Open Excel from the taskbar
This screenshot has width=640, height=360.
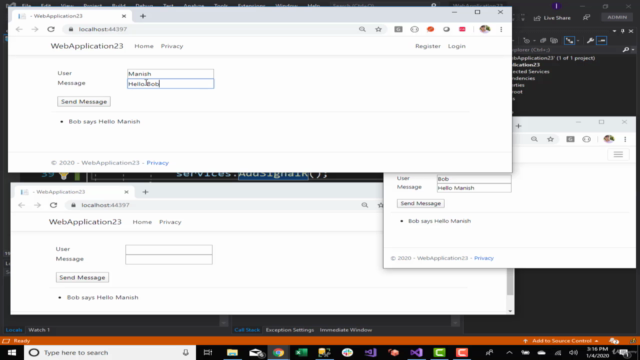[301, 352]
